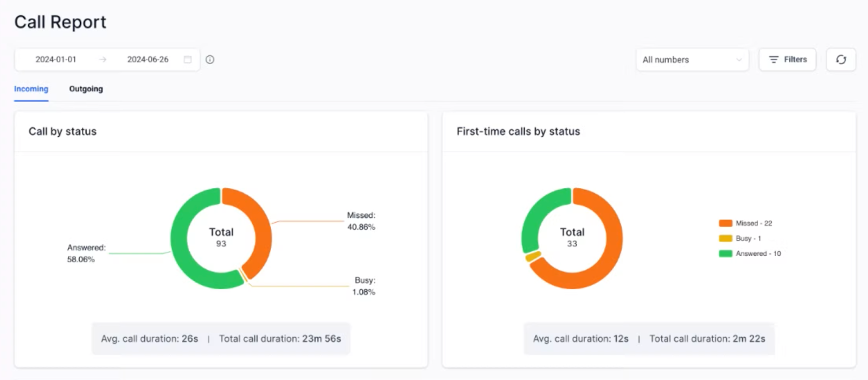Click yellow Busy segment in First-time calls donut
The image size is (868, 380).
(533, 256)
